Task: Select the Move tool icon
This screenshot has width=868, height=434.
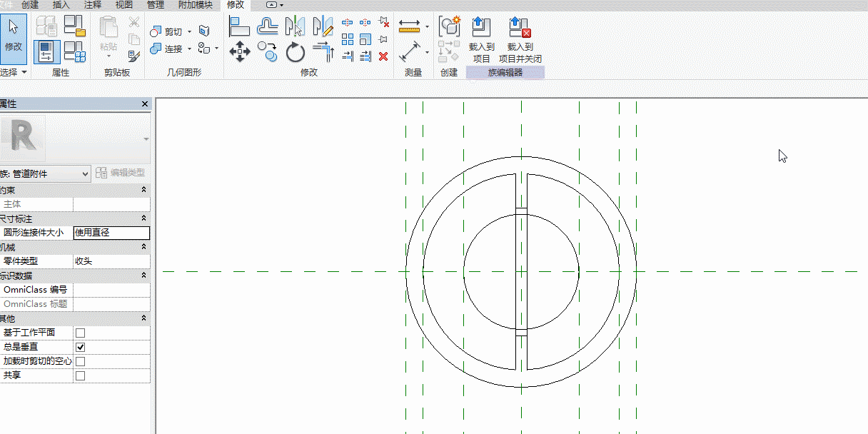Action: pos(239,51)
